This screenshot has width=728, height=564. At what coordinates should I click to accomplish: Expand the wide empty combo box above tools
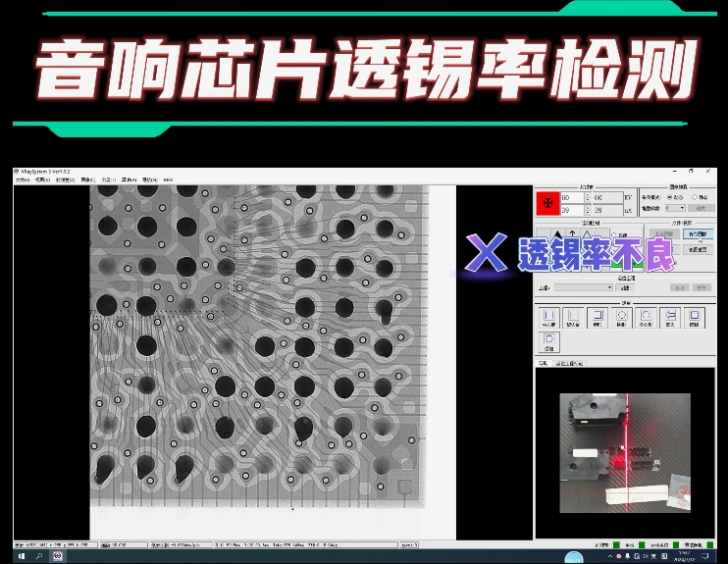[x=583, y=287]
